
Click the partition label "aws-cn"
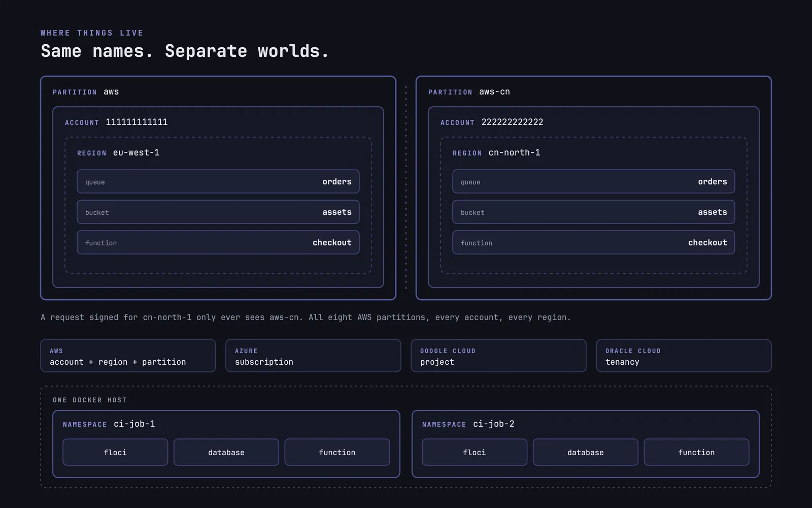(494, 92)
